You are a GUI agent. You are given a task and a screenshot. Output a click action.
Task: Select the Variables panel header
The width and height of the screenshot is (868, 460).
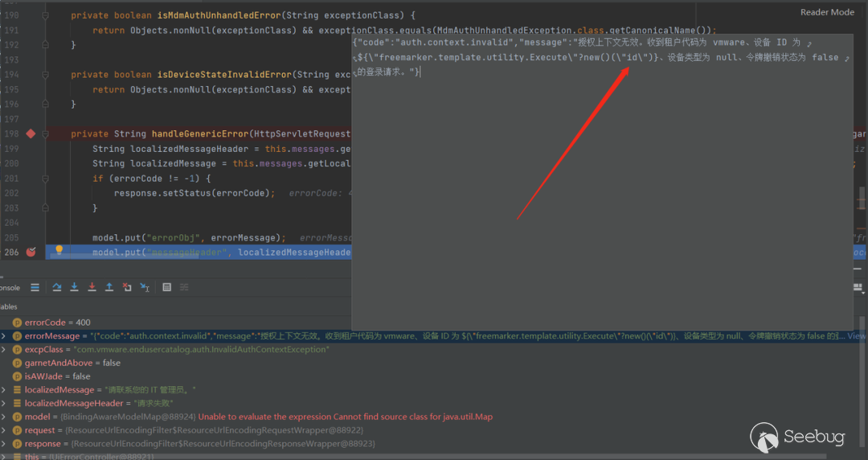(8, 306)
